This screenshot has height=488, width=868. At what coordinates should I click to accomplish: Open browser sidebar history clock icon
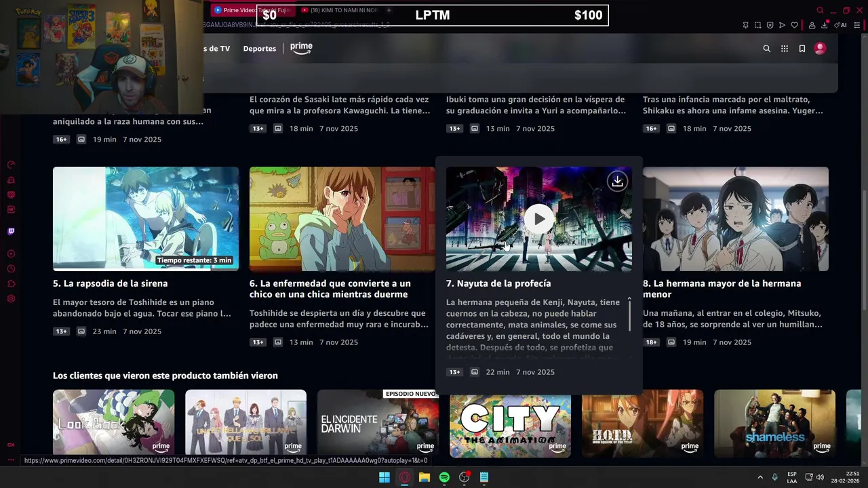(11, 269)
